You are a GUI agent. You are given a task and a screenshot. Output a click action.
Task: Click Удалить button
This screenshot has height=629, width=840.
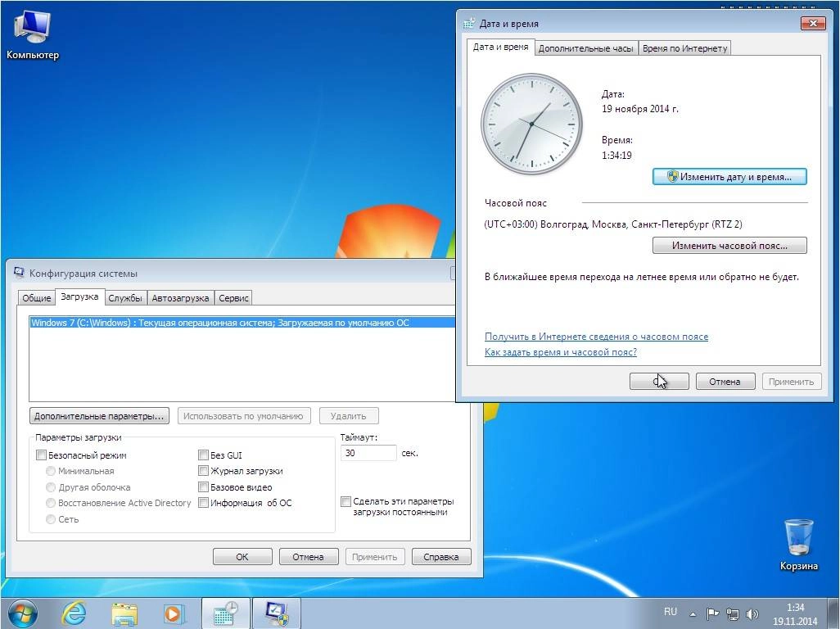click(x=349, y=416)
